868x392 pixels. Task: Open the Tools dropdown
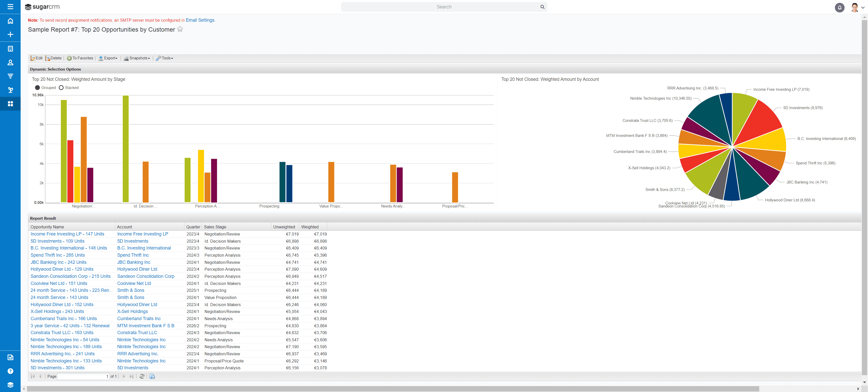tap(164, 58)
